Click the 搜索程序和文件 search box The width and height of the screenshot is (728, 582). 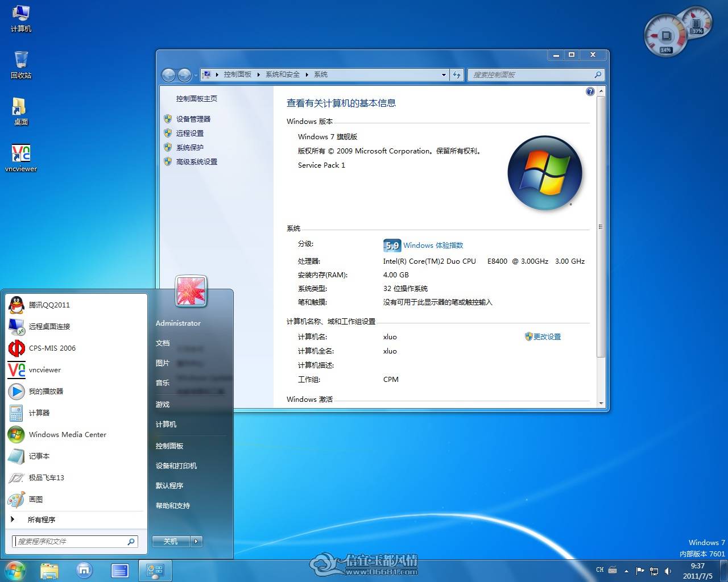pos(75,542)
